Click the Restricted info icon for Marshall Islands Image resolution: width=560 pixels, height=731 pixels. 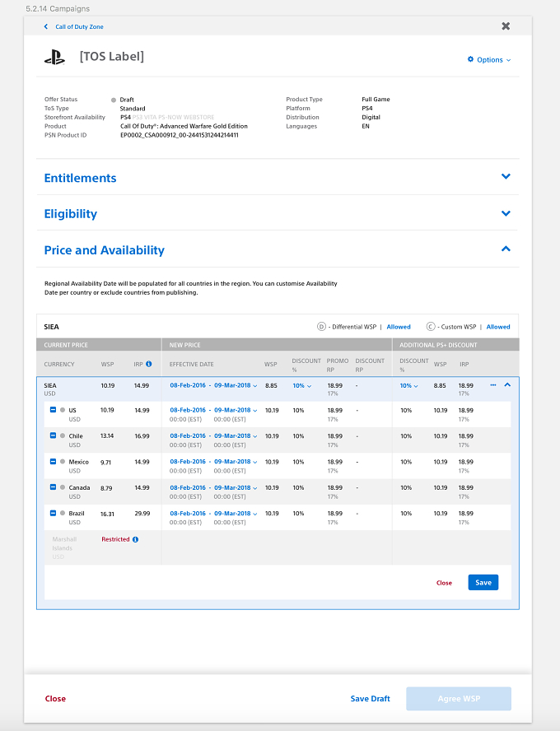[135, 539]
